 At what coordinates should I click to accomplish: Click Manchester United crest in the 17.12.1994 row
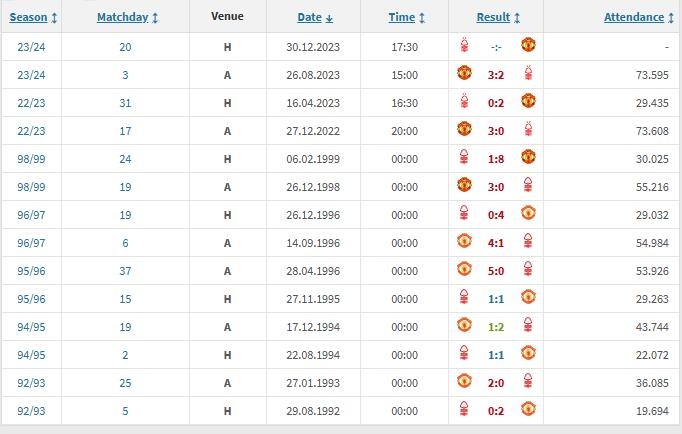464,325
